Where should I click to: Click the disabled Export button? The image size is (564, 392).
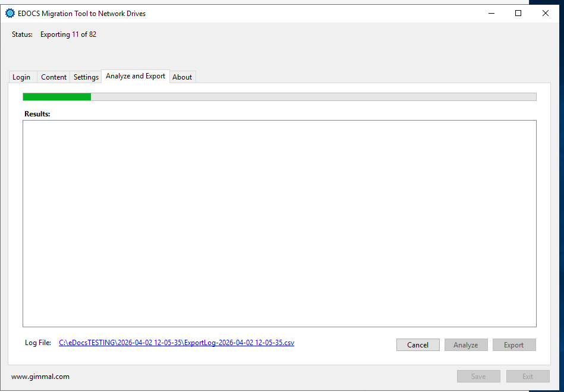(x=514, y=345)
